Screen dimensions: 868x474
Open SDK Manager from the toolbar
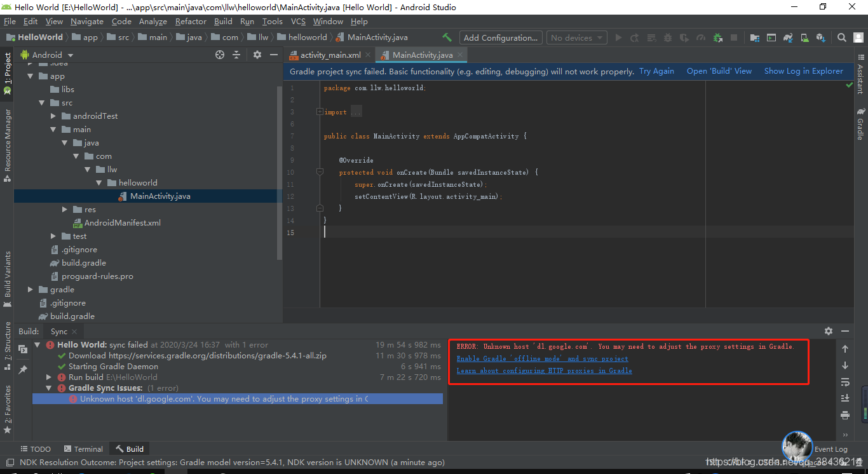pyautogui.click(x=821, y=37)
